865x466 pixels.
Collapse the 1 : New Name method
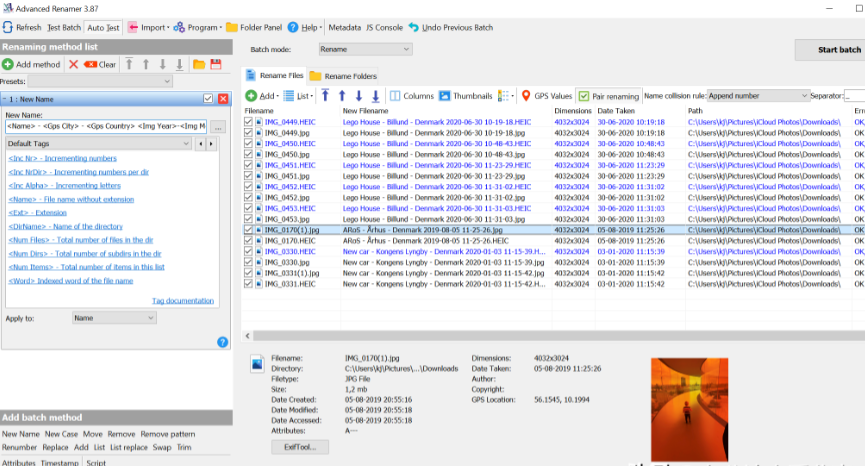click(4, 99)
